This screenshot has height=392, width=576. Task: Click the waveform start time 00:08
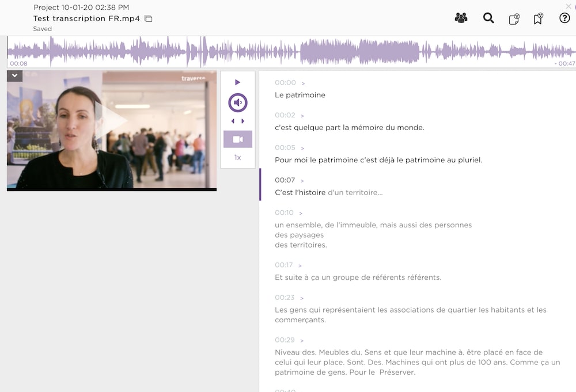pyautogui.click(x=19, y=63)
